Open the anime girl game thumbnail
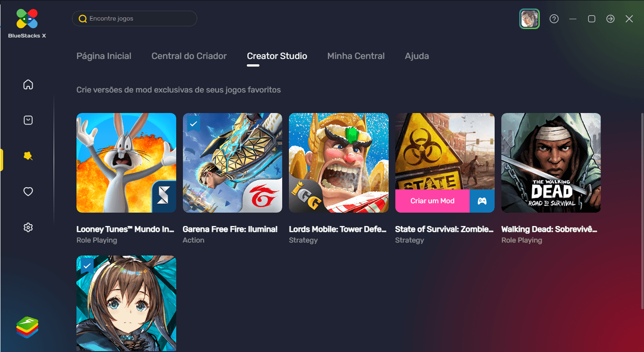The height and width of the screenshot is (352, 644). 126,303
